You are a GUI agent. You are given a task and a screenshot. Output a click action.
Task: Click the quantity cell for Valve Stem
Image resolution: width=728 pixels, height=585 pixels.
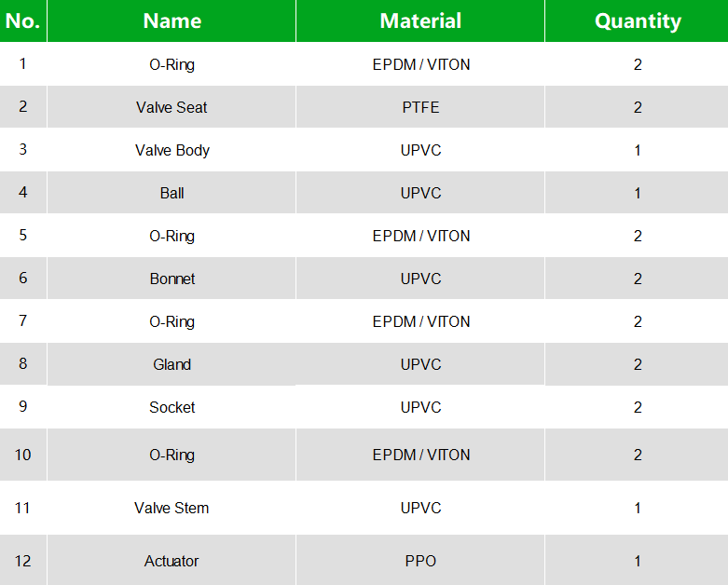tap(638, 508)
